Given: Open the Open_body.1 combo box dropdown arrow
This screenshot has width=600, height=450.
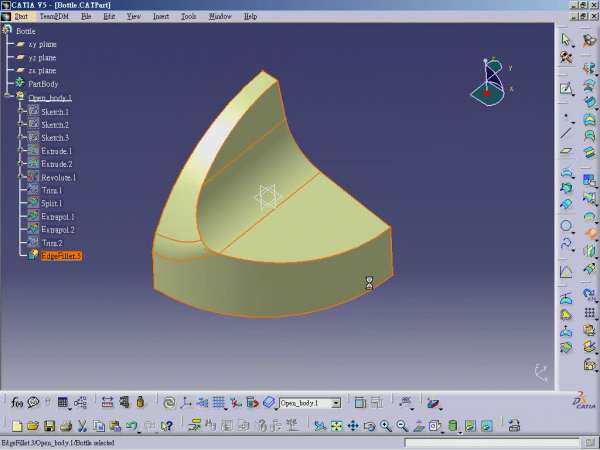Looking at the screenshot, I should click(336, 403).
